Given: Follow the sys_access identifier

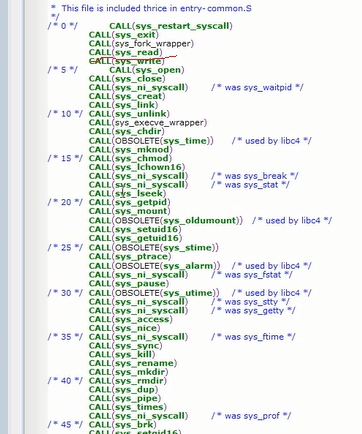Looking at the screenshot, I should pyautogui.click(x=142, y=319).
